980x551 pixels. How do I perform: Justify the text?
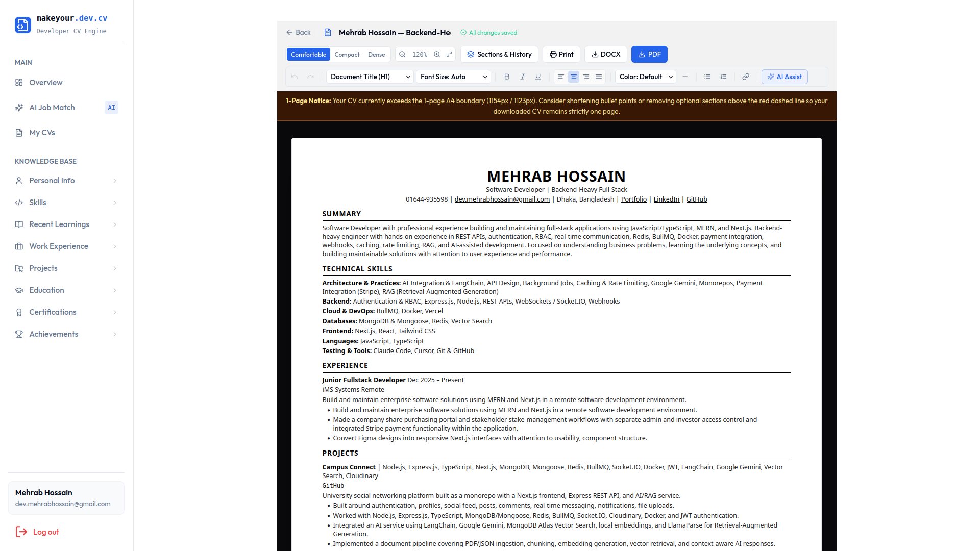point(599,77)
